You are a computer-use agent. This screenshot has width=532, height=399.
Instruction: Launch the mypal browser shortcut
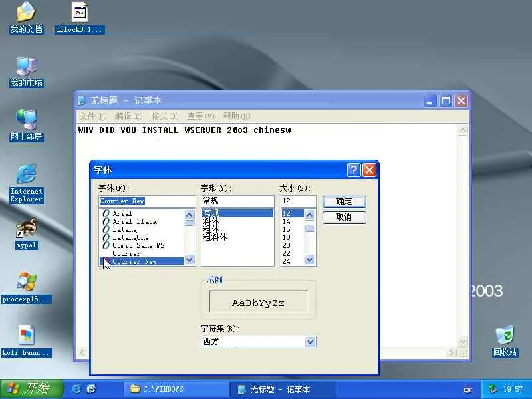pos(26,233)
